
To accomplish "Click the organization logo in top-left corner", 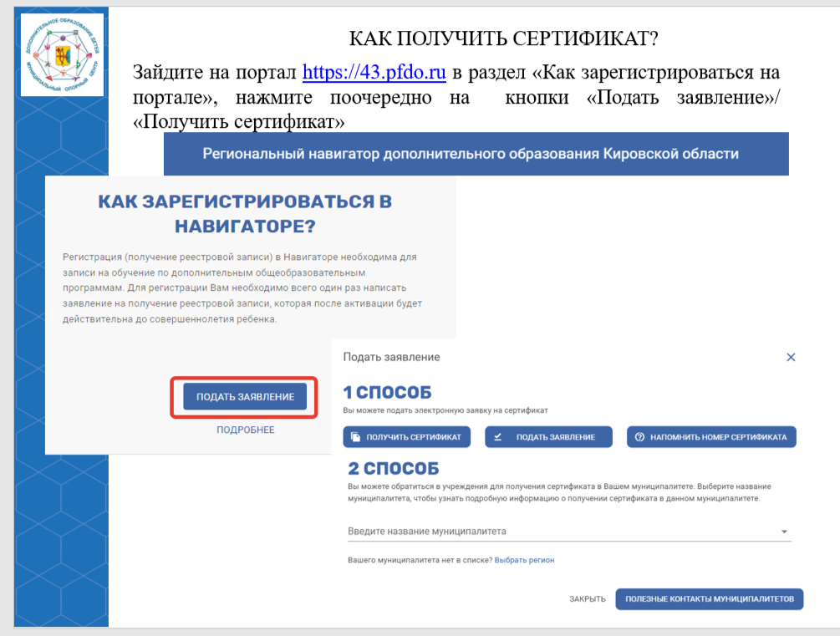I will pos(62,54).
